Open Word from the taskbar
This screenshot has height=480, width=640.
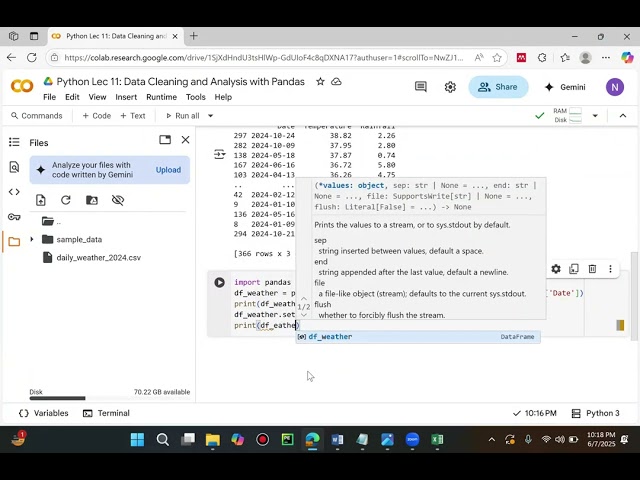click(338, 440)
